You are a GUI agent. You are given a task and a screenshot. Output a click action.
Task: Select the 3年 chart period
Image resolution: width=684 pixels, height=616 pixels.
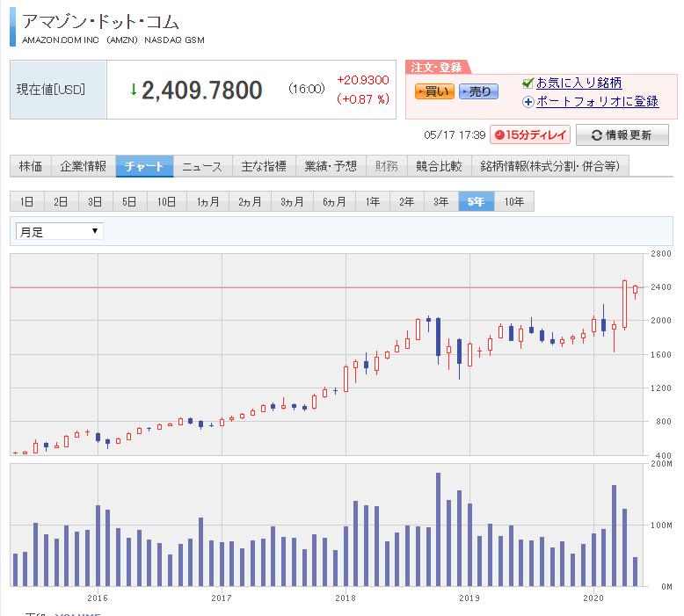[441, 201]
